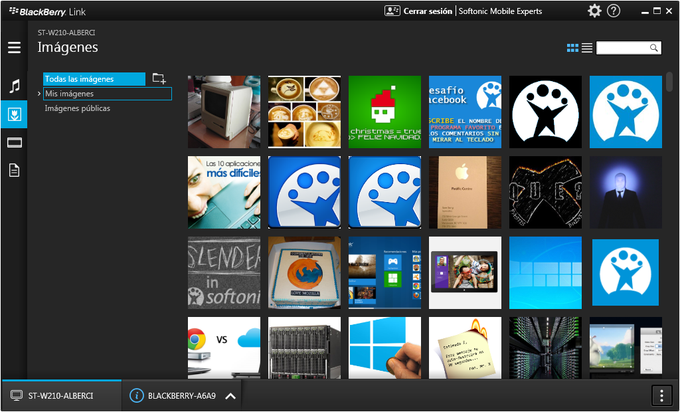Open the three-dot more options button

[x=661, y=396]
